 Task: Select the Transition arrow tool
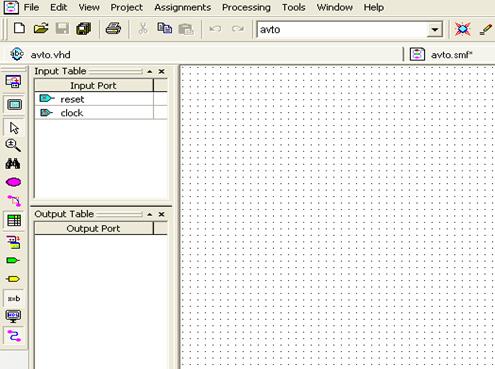(14, 201)
